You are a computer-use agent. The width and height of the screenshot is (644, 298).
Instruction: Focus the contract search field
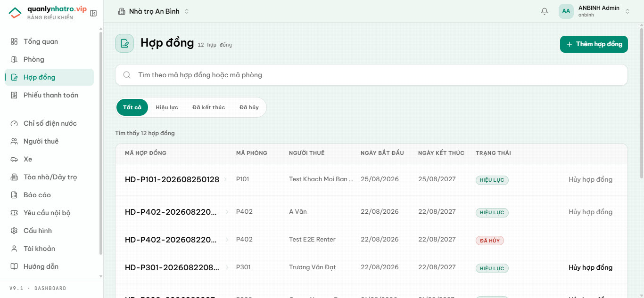(372, 75)
